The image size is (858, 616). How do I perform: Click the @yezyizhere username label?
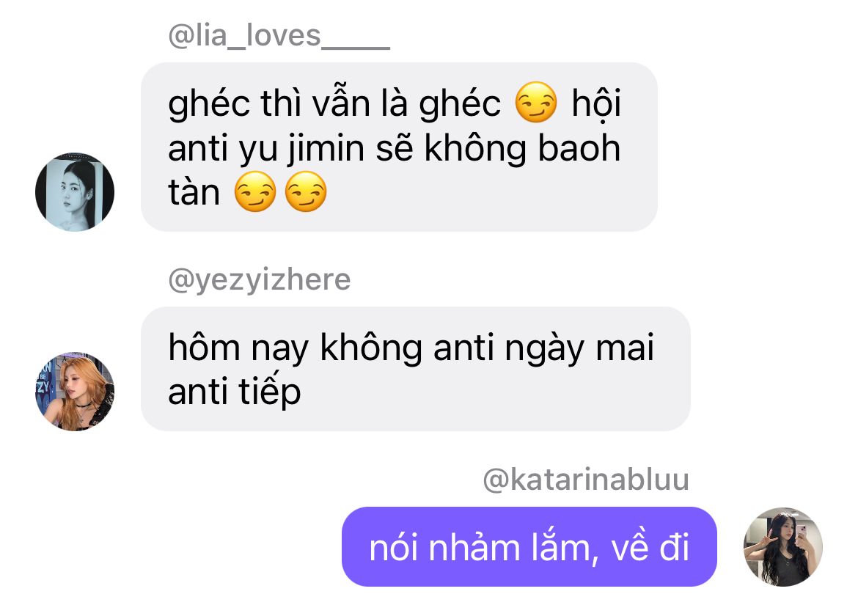260,280
